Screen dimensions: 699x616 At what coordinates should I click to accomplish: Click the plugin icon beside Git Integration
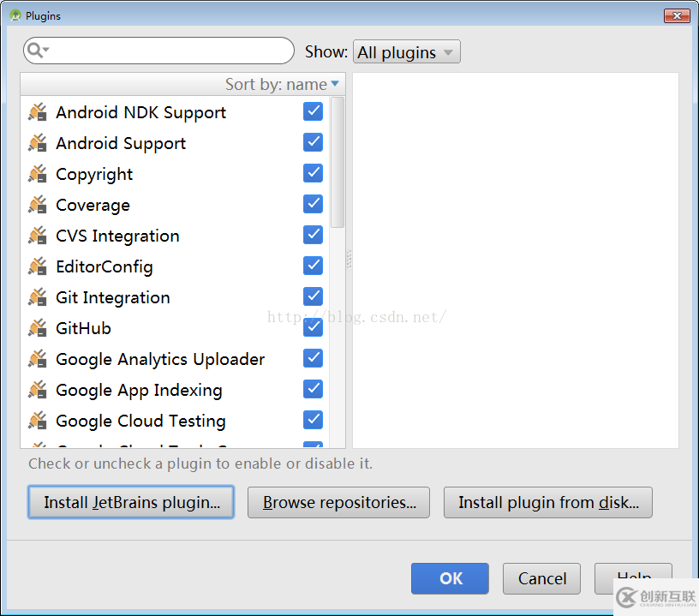click(38, 297)
